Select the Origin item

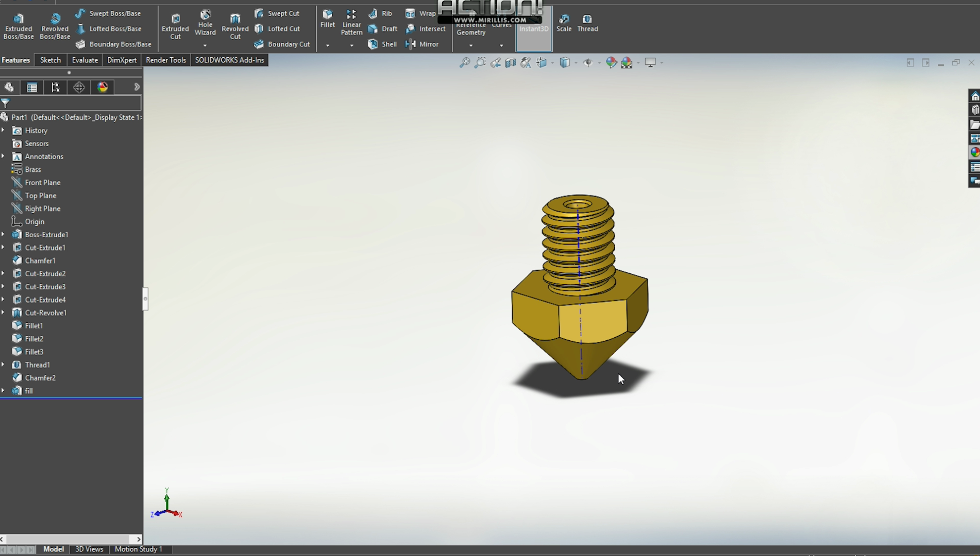point(35,221)
